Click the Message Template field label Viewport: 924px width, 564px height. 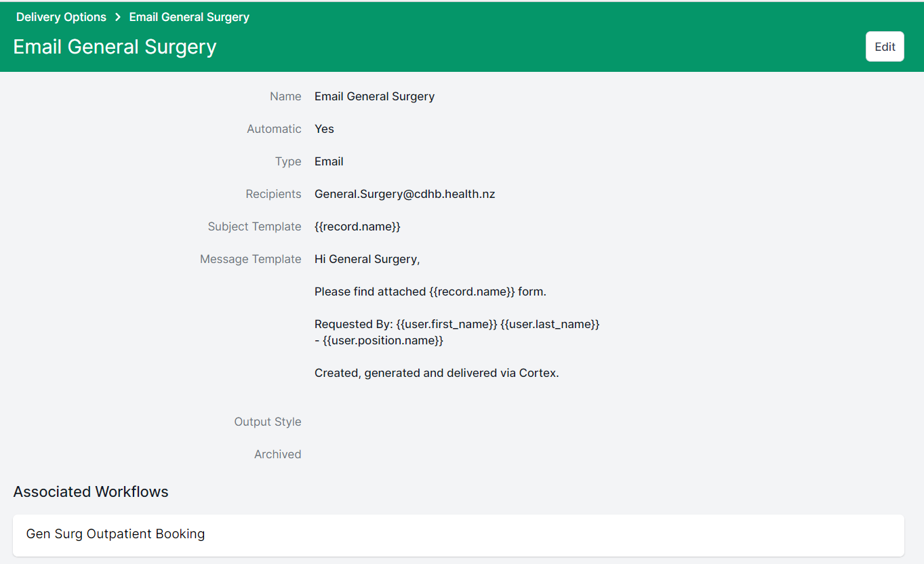coord(250,259)
